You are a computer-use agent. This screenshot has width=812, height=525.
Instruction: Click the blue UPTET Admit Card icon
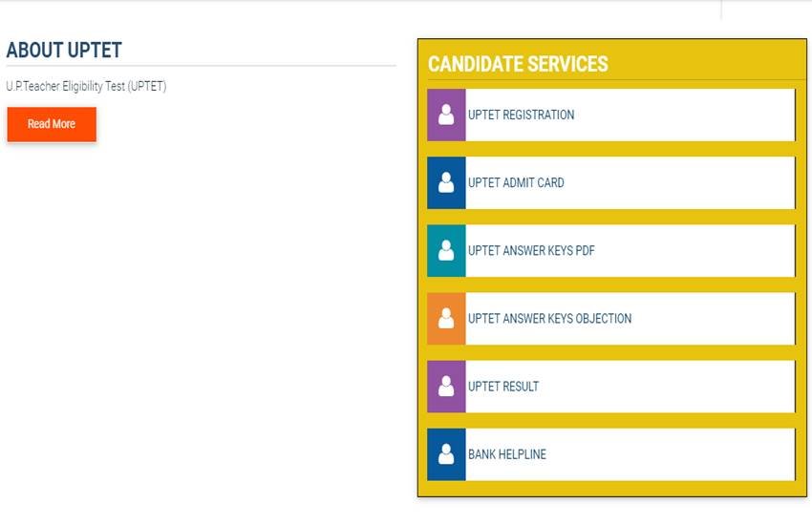tap(446, 182)
